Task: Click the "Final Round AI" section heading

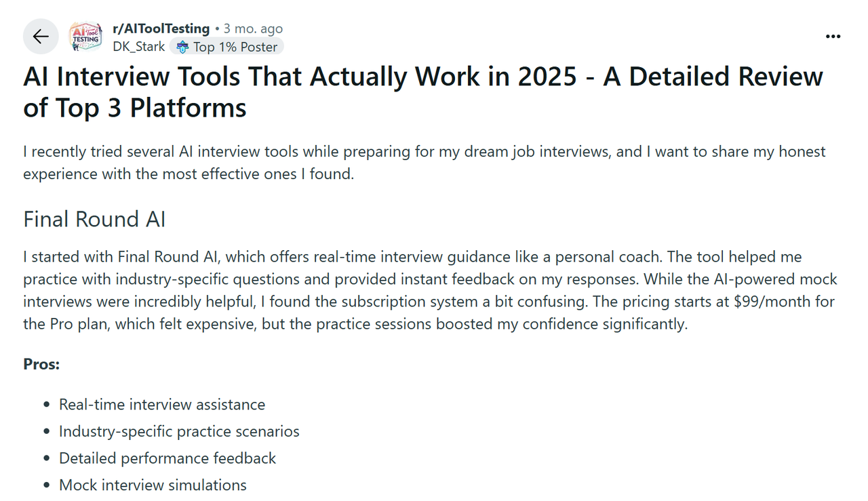Action: [94, 220]
